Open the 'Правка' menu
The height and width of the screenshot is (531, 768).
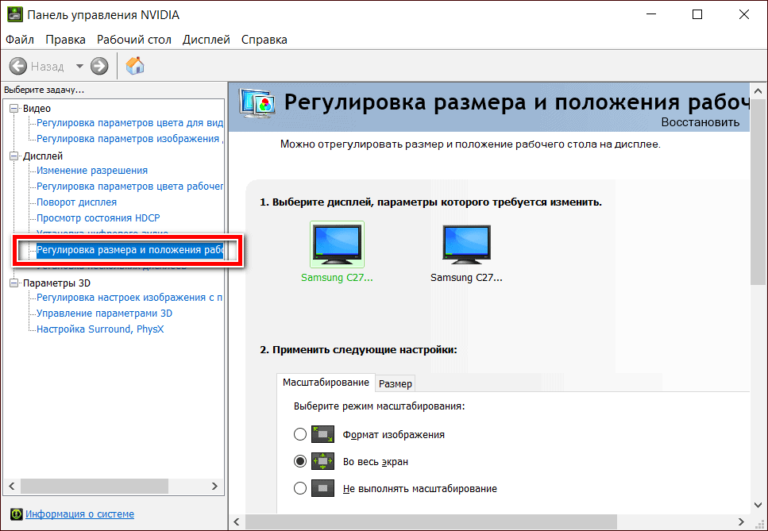65,40
